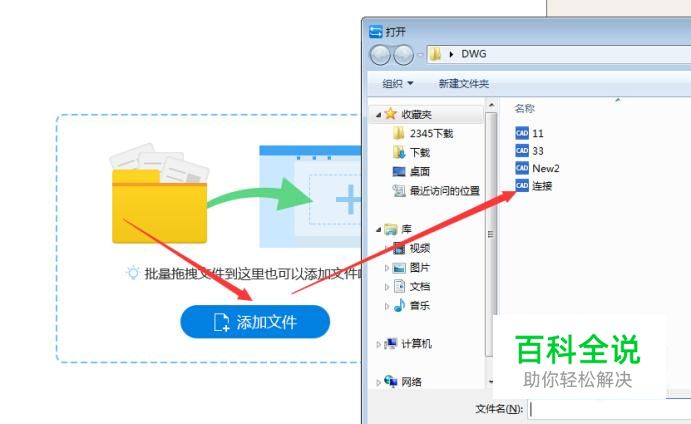Screen dimensions: 691x424
Task: Open the 2345下载 folder in favorites
Action: (423, 133)
